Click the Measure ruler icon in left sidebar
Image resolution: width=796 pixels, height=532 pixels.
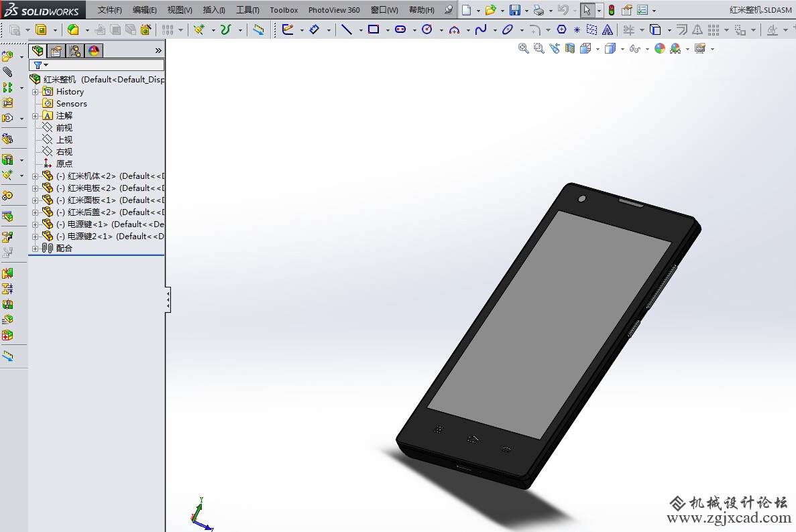coord(7,356)
